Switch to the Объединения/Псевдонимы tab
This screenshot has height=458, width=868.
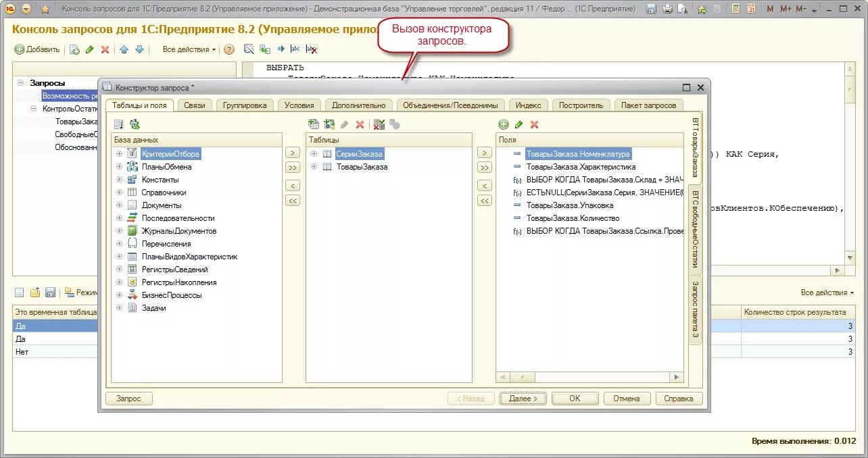[x=450, y=105]
